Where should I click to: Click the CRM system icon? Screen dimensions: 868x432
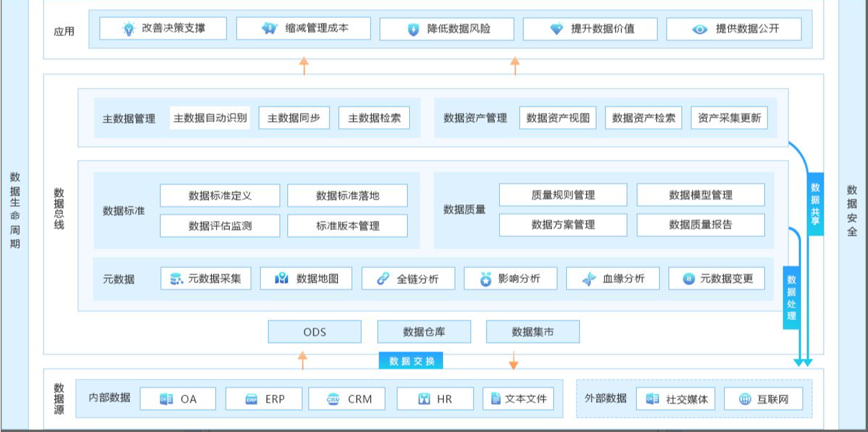pyautogui.click(x=334, y=399)
